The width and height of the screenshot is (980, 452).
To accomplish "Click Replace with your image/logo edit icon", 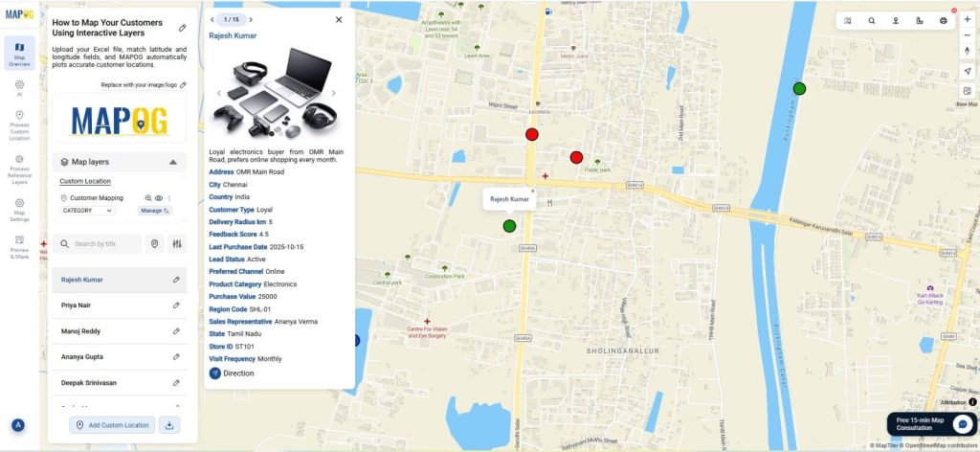I will point(183,85).
